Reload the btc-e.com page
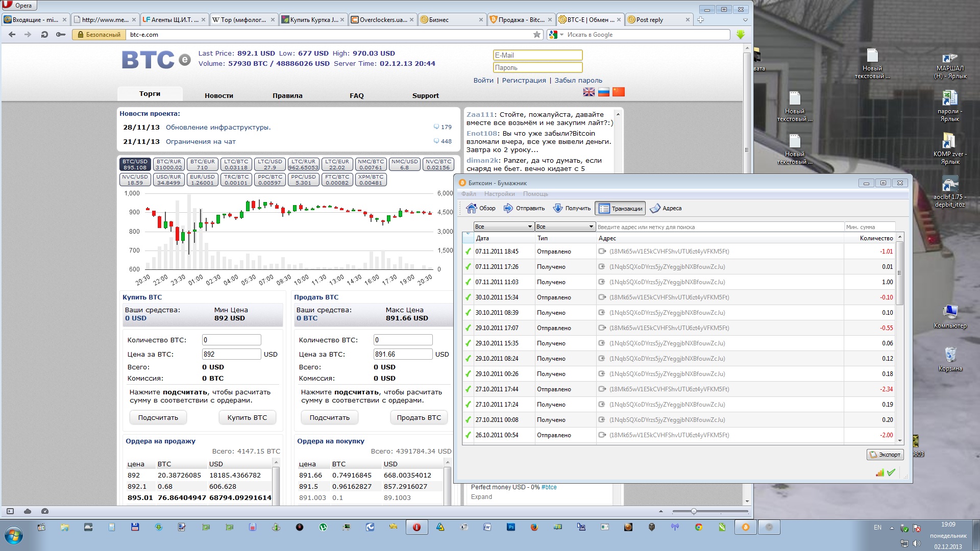The image size is (980, 551). 44,35
